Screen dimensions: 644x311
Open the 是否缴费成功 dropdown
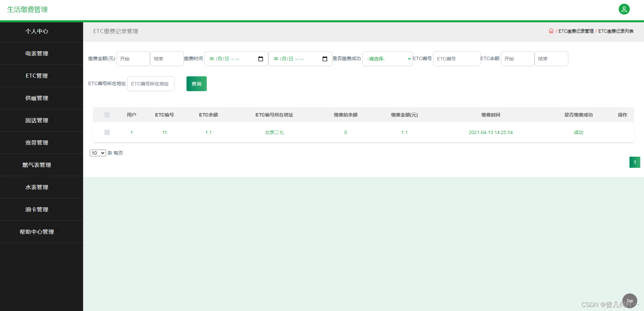tap(387, 59)
